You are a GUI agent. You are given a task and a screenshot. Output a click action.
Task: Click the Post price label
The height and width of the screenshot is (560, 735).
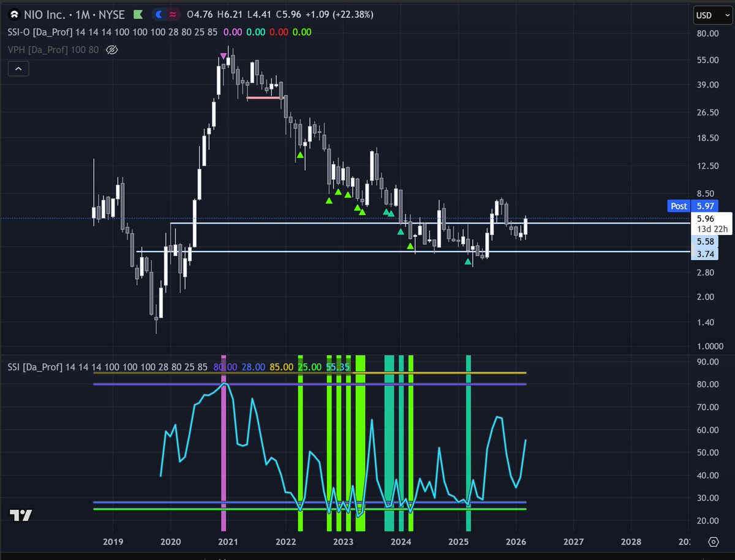point(679,206)
